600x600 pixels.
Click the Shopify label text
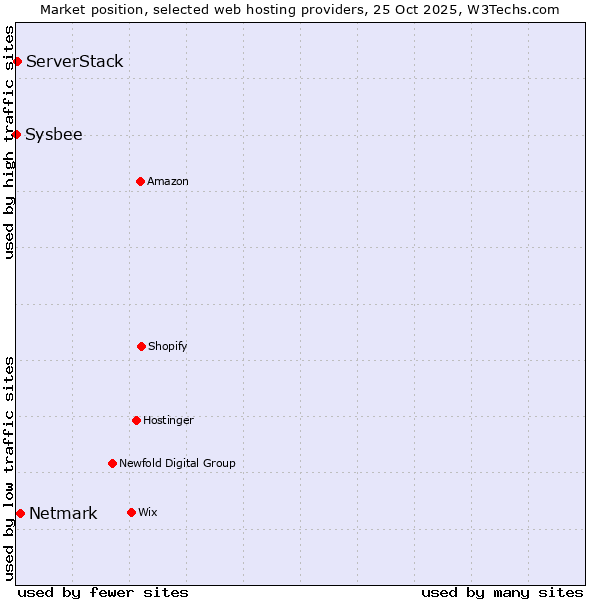[168, 347]
